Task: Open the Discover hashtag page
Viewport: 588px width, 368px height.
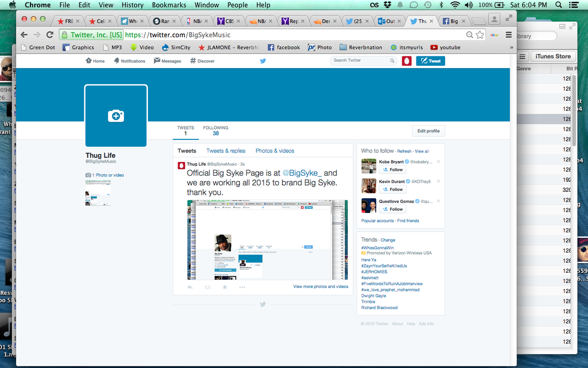Action: 193,61
